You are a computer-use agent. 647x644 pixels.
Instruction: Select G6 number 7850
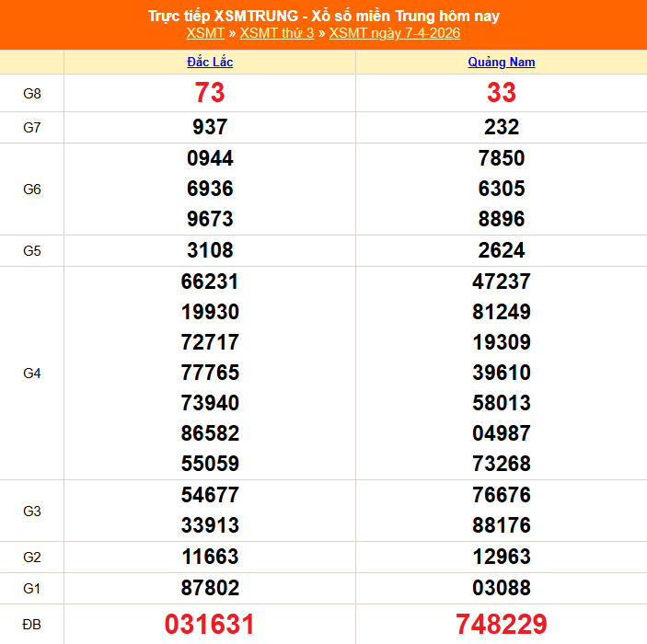pyautogui.click(x=502, y=158)
